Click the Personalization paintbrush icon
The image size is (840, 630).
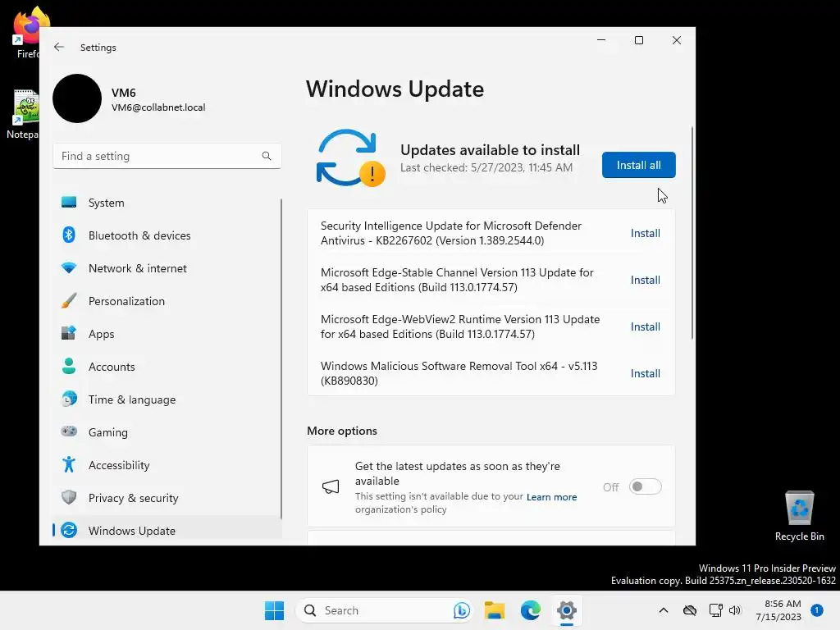pos(69,300)
